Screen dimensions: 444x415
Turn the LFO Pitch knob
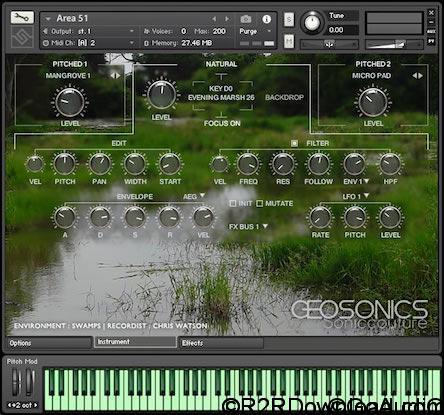click(355, 217)
